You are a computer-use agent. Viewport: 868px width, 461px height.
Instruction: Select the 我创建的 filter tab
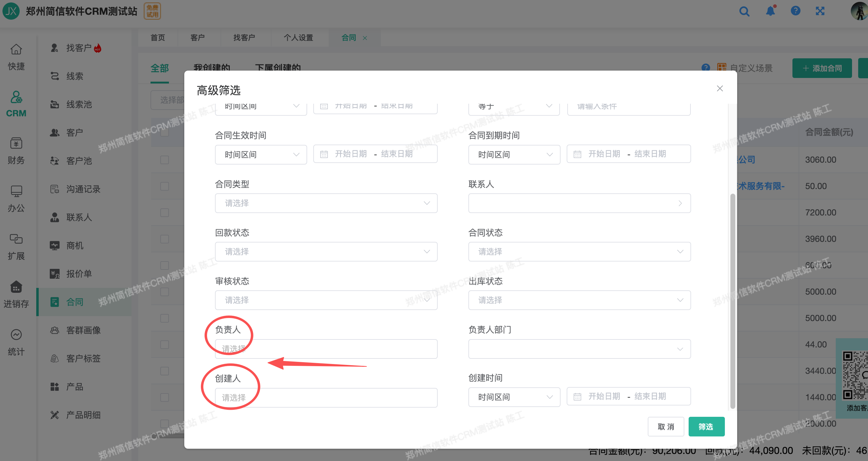pyautogui.click(x=212, y=68)
